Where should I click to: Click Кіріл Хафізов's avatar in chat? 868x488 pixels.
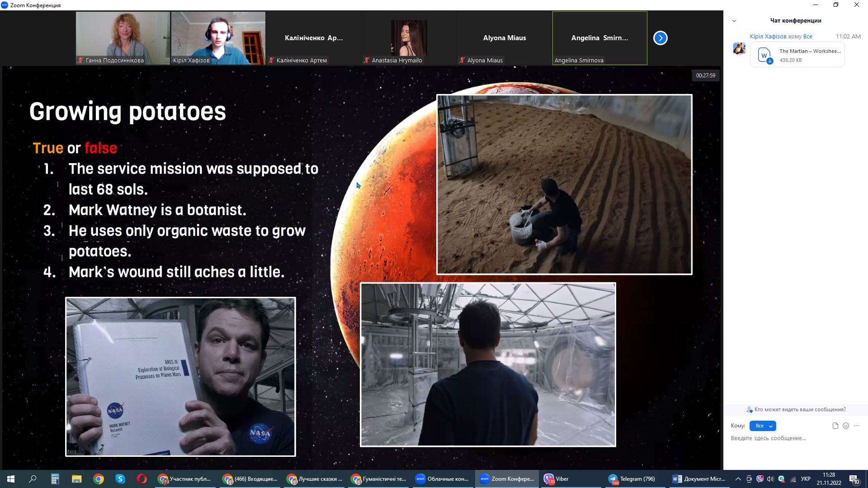pyautogui.click(x=739, y=48)
